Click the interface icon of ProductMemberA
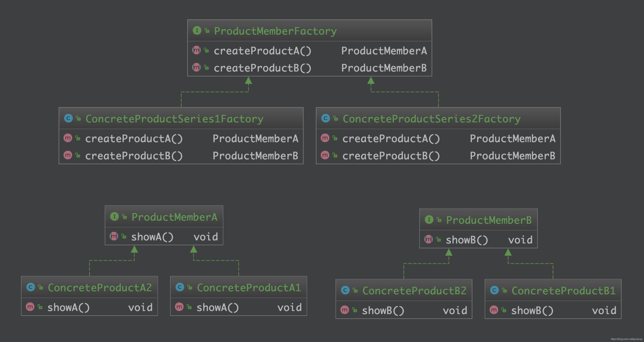644x342 pixels. 114,216
